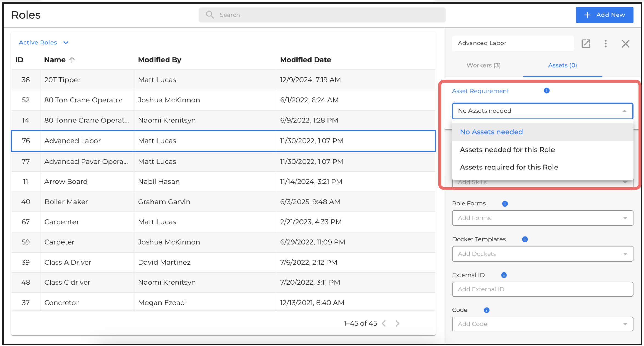Select the 80 Tonne Crane Operat... row
This screenshot has height=346, width=644.
tap(223, 120)
